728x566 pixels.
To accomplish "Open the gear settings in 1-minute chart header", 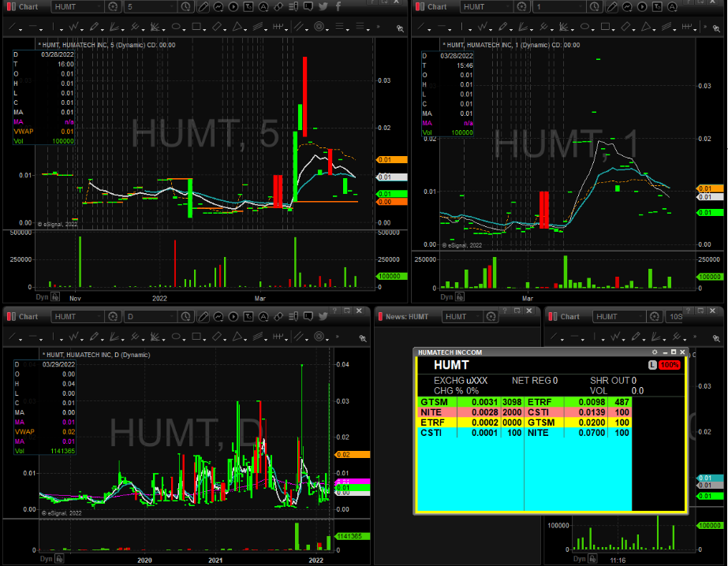I will (x=521, y=6).
